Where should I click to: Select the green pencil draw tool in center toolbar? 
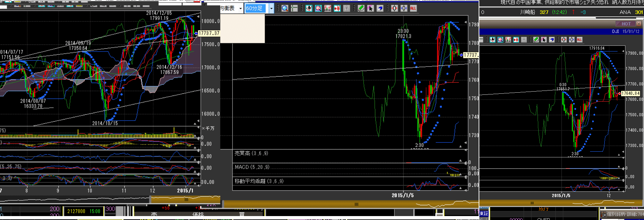[361, 8]
